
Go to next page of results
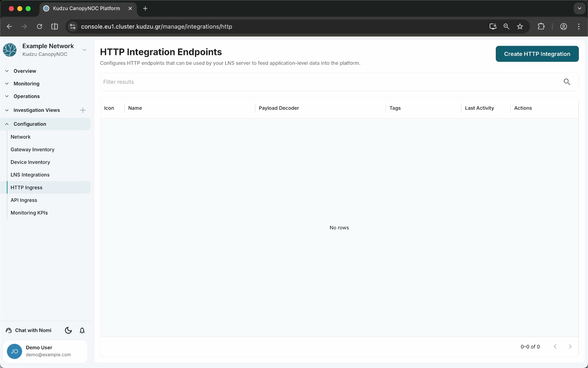coord(570,347)
